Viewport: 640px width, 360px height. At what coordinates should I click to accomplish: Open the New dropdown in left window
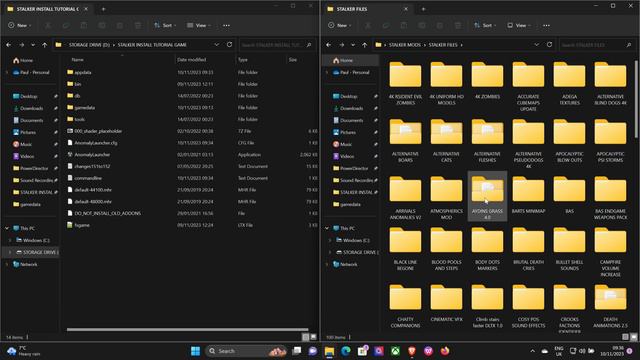pos(20,25)
